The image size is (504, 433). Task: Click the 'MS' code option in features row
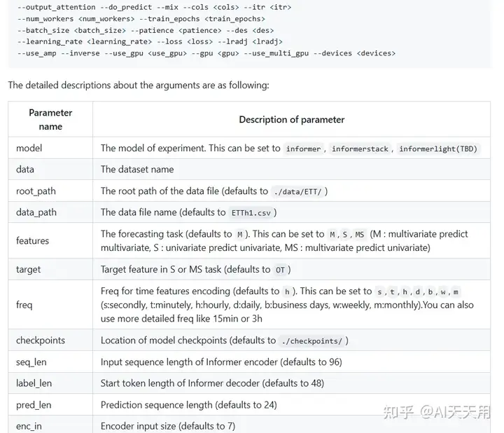(360, 235)
